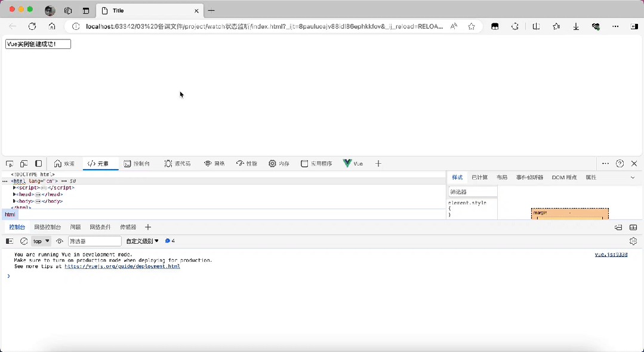
Task: Open the workspaces icon next to profile
Action: click(x=68, y=11)
